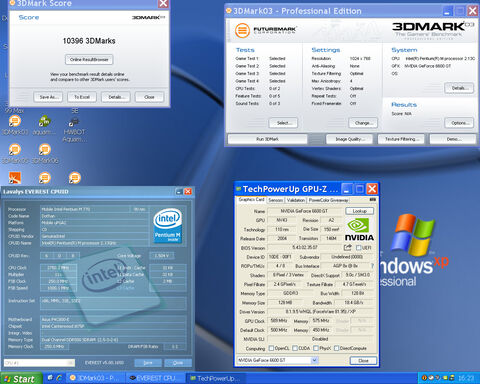Click the GPU-Z screenshot camera icon
The width and height of the screenshot is (480, 384).
tap(373, 200)
